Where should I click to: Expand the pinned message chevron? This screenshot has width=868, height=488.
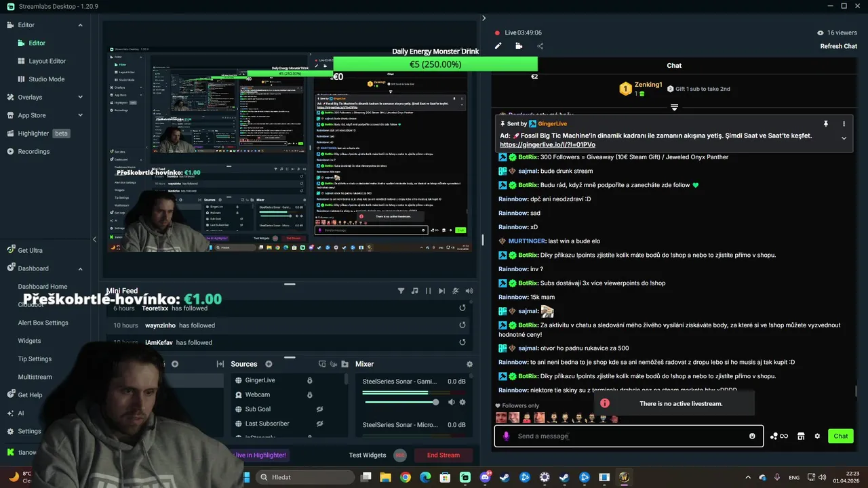coord(844,138)
